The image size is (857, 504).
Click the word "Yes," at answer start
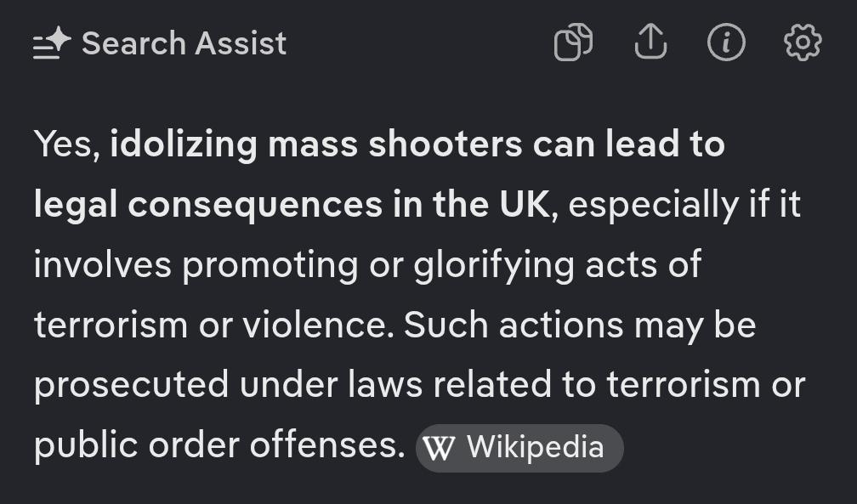[67, 144]
